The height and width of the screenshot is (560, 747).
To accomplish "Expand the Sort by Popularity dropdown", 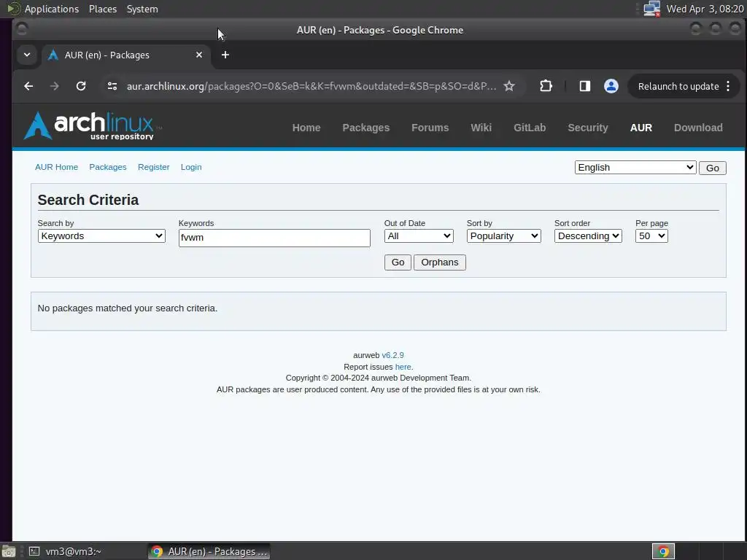I will click(503, 236).
